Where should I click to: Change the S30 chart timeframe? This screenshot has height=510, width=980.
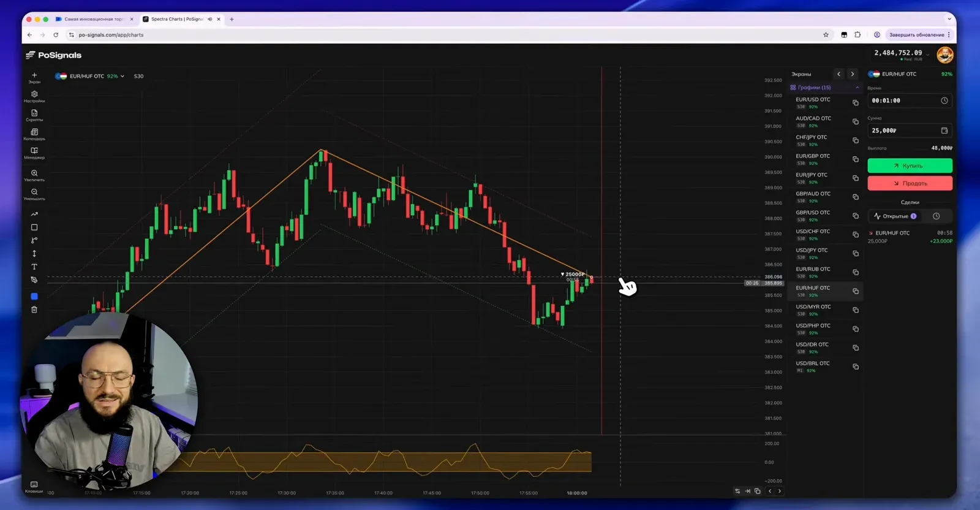coord(138,76)
